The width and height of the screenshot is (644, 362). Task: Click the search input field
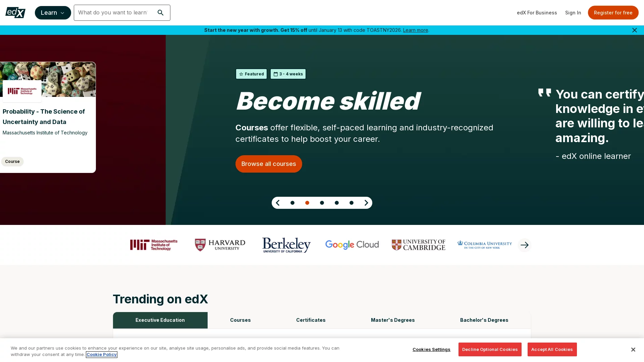(x=114, y=12)
